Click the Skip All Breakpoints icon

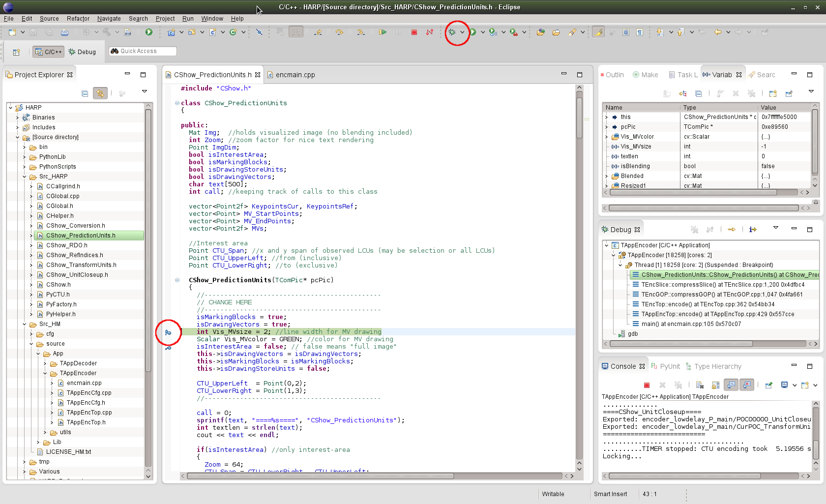[259, 32]
